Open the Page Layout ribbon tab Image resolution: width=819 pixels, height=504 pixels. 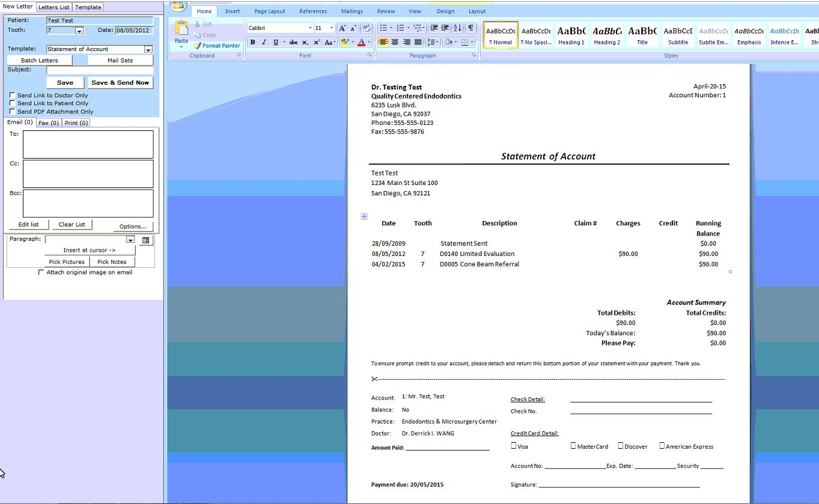(x=269, y=11)
